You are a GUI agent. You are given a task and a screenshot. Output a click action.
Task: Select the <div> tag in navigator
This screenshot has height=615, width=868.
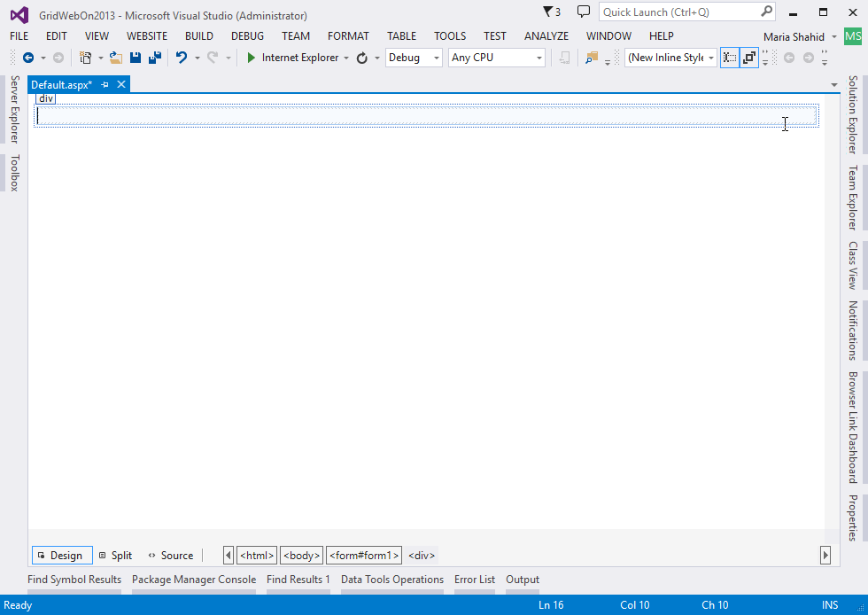point(422,555)
